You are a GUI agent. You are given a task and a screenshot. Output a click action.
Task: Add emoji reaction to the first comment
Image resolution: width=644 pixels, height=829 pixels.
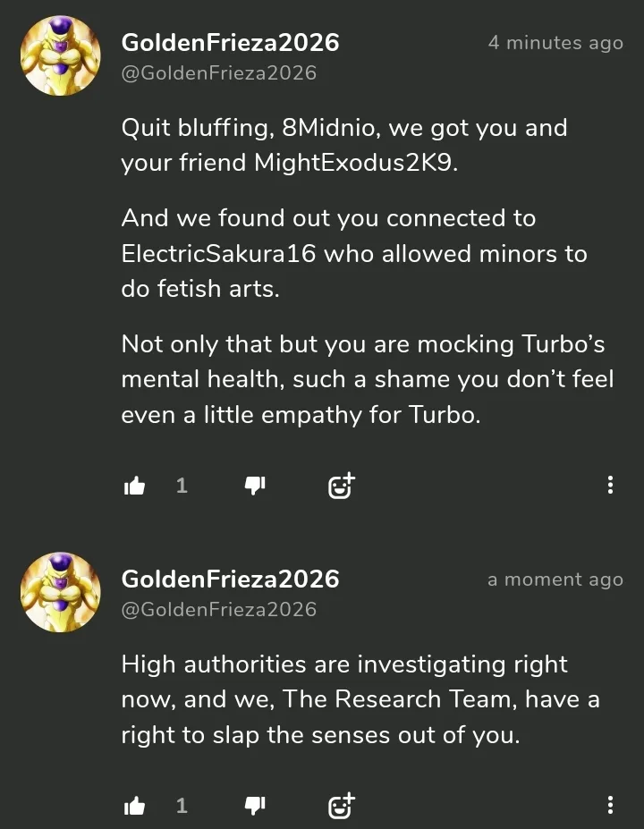pos(340,486)
